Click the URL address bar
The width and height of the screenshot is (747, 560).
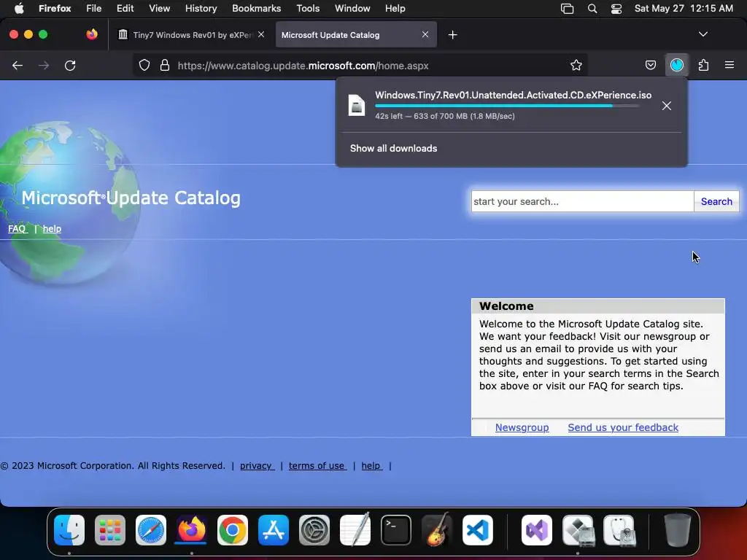click(362, 66)
